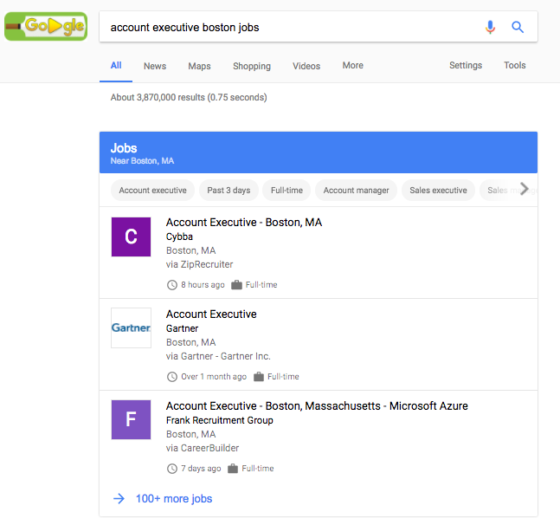The image size is (560, 525).
Task: Open the Microsoft Azure Account Executive job
Action: (317, 406)
